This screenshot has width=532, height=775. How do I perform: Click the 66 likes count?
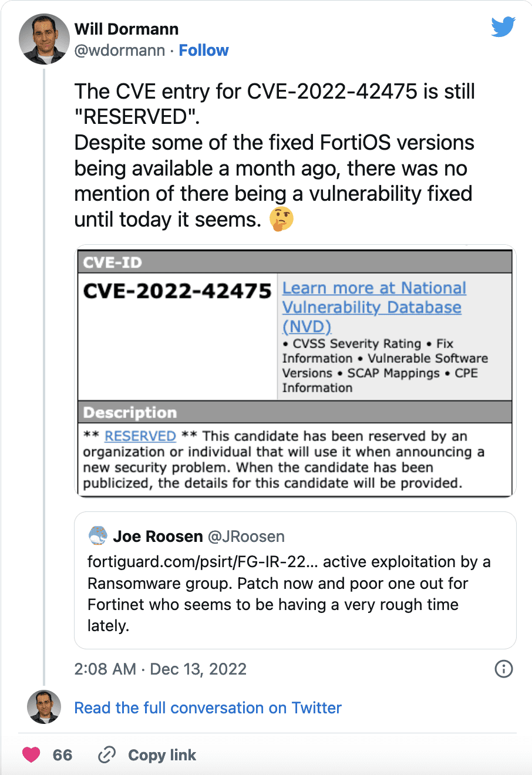(62, 755)
